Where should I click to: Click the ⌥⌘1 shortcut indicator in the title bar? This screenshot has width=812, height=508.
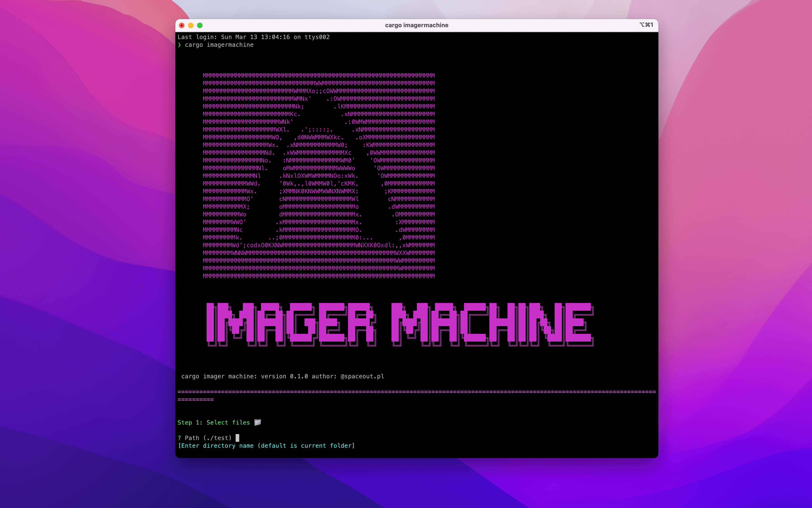[646, 25]
